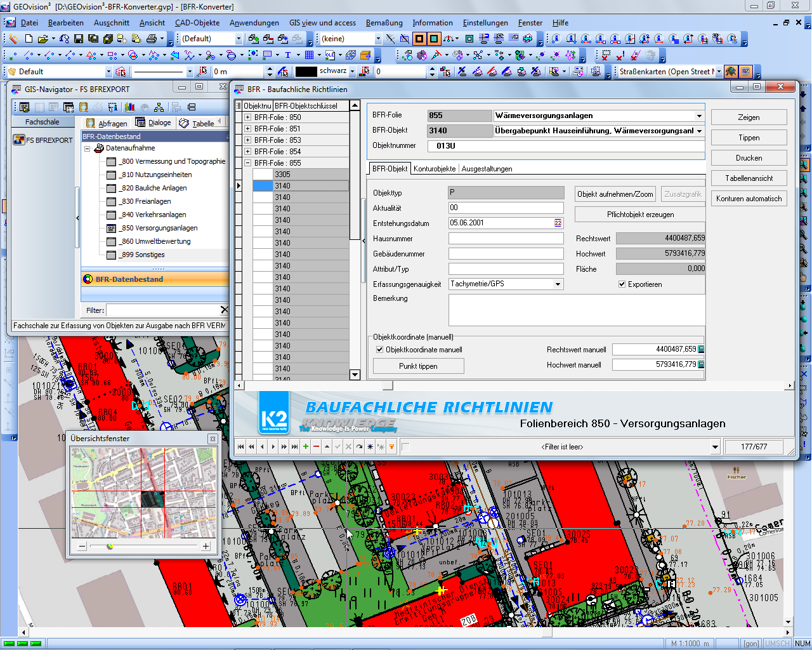Open the CAD-Objekte menu
Viewport: 812px width, 650px height.
[x=197, y=23]
